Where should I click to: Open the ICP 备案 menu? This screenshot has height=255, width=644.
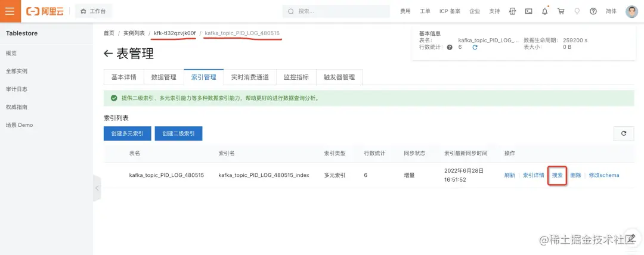coord(450,11)
